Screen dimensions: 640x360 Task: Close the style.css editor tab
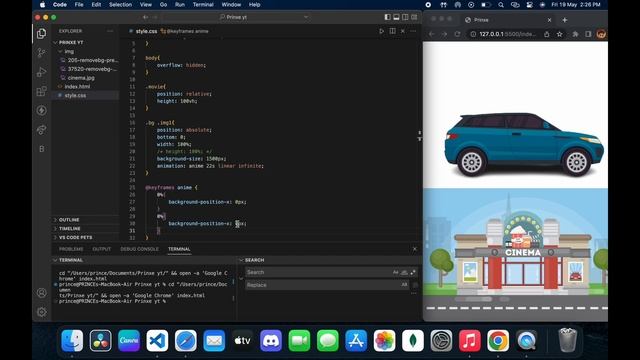[402, 31]
